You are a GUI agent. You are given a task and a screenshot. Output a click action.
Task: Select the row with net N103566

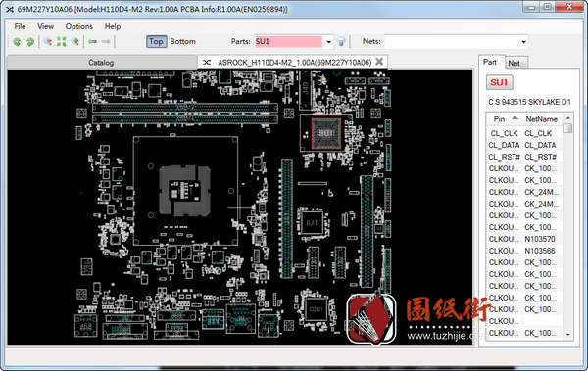(x=524, y=251)
